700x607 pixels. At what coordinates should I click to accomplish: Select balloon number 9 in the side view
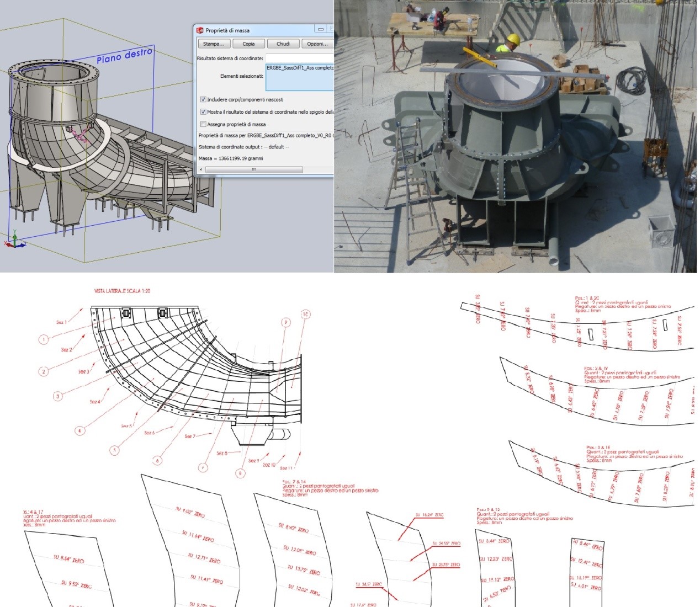click(x=285, y=322)
